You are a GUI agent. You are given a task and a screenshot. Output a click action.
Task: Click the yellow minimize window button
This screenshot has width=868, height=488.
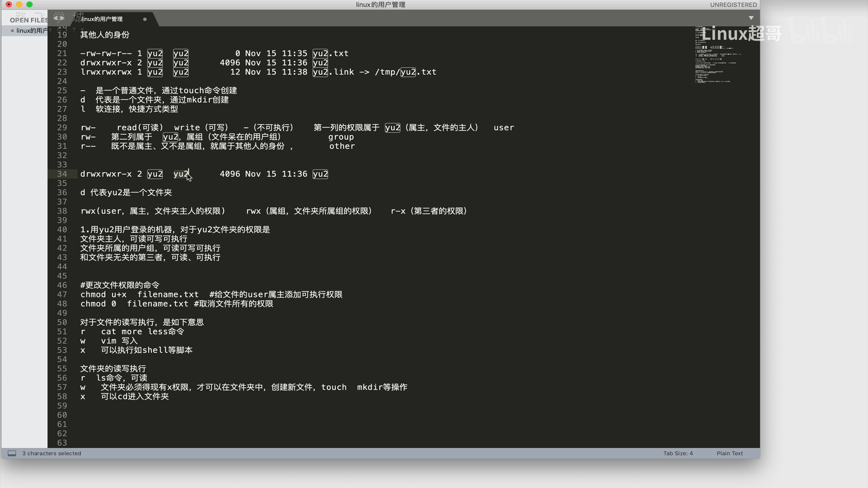click(x=19, y=5)
